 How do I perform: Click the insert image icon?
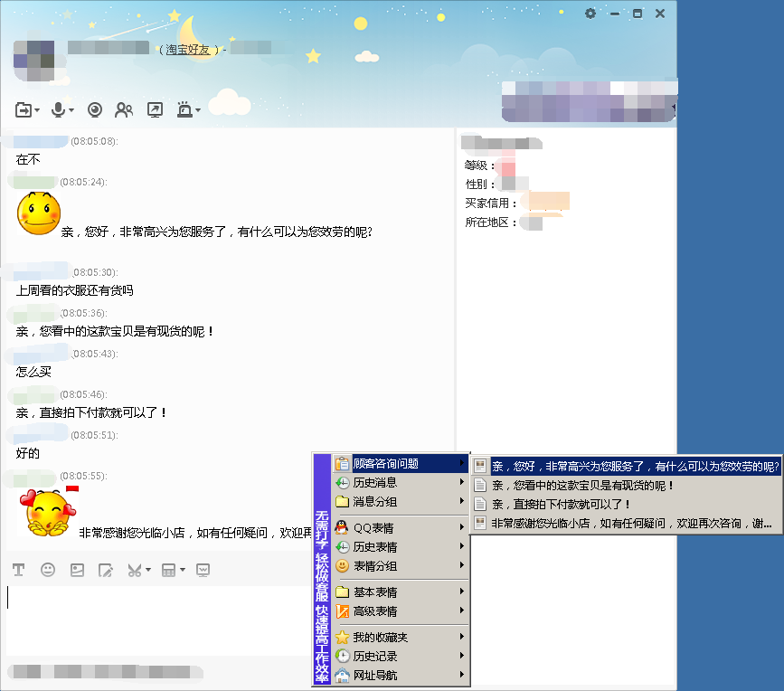coord(77,570)
